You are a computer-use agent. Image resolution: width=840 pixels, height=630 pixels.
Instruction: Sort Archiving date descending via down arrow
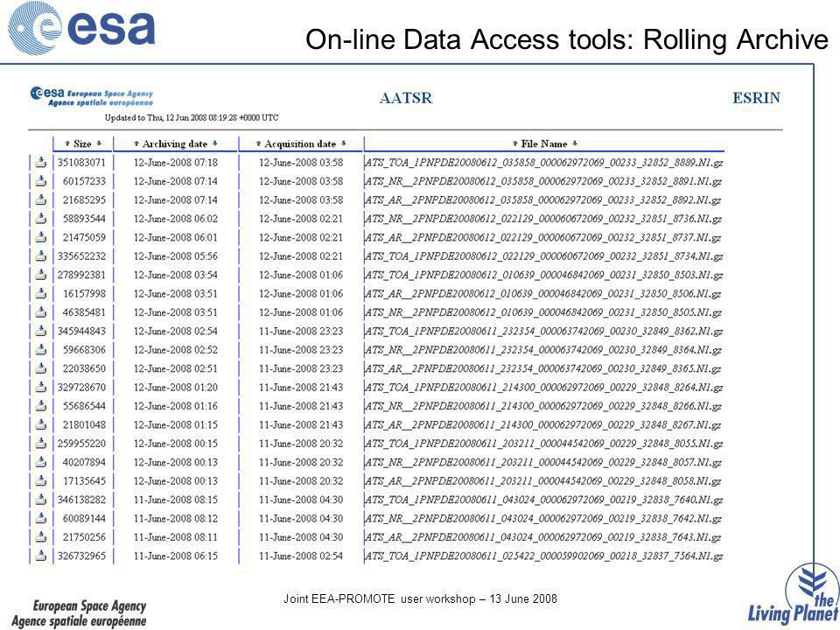coord(215,143)
